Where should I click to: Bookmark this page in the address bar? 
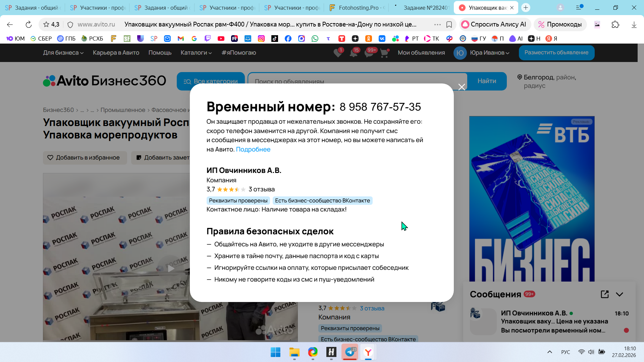click(449, 24)
